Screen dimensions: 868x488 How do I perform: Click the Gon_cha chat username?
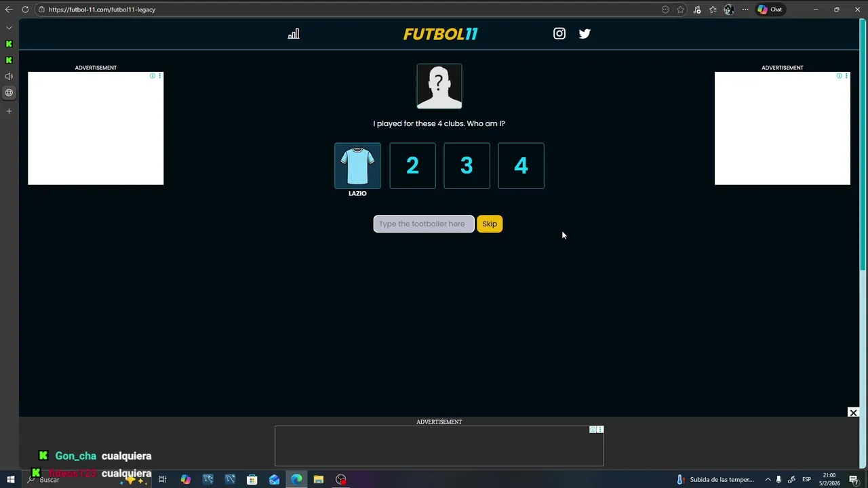(x=76, y=456)
